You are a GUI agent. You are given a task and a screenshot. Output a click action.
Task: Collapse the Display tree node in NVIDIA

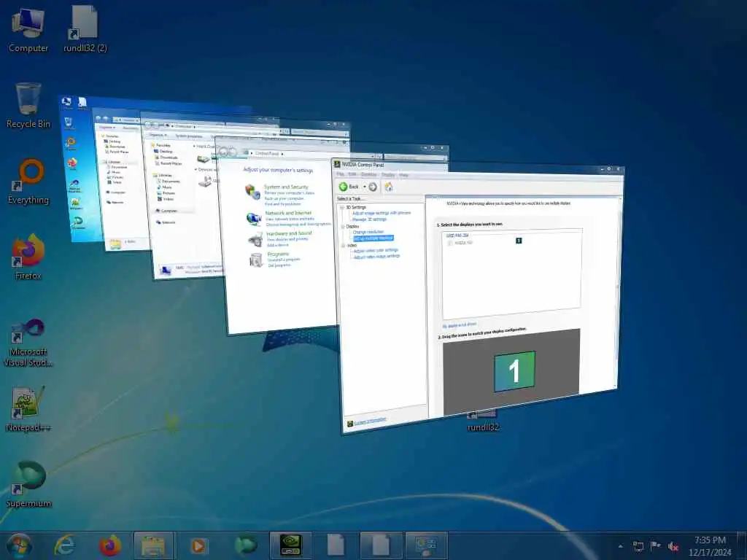(343, 227)
